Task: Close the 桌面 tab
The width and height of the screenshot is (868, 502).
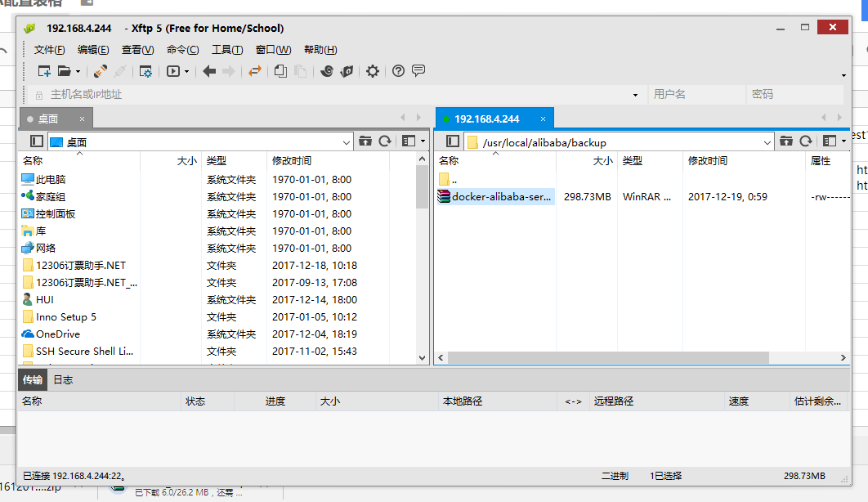Action: pos(82,119)
